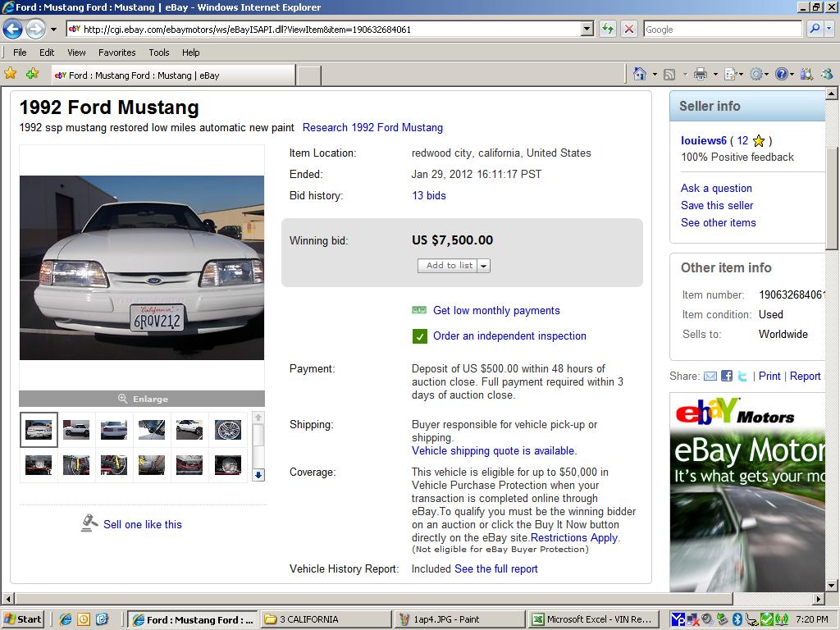Select the wheel close-up thumbnail
Screen dimensions: 840x630
[227, 429]
